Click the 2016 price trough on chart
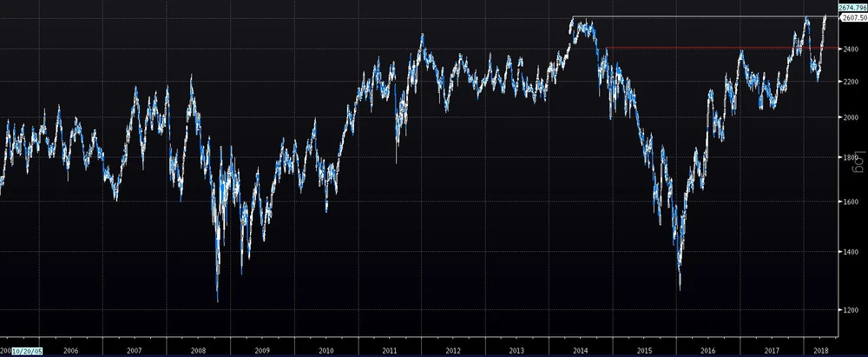Viewport: 868px width, 357px height. (680, 285)
